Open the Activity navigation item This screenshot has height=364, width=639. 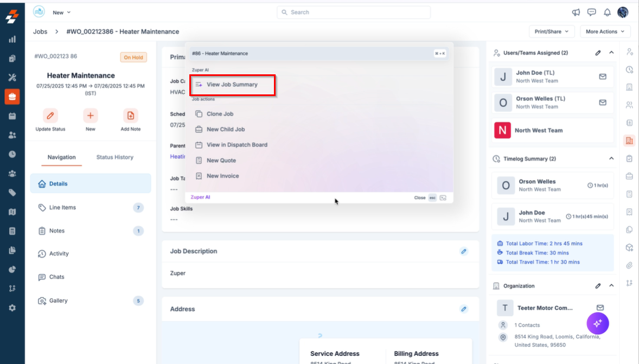click(91, 253)
